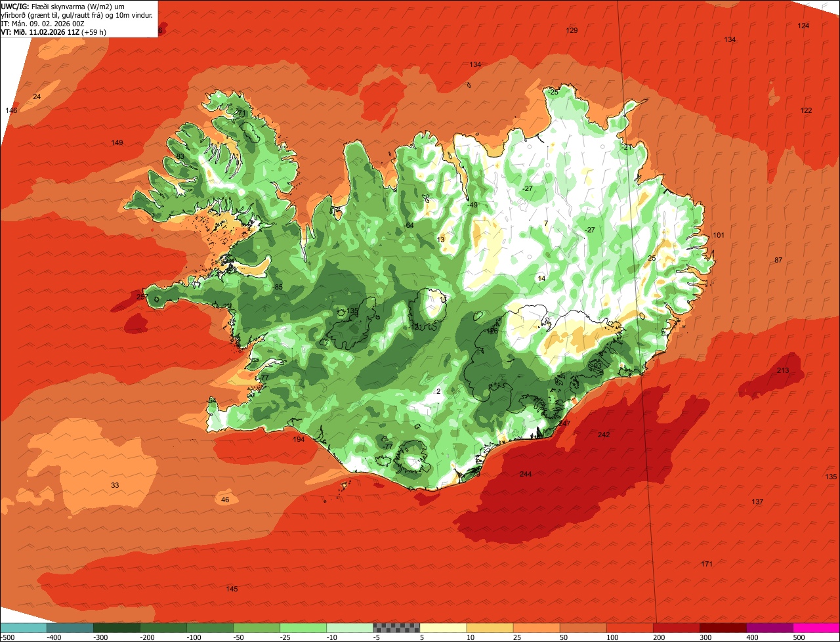840x642 pixels.
Task: Click the 'IT: Mán. 09. 02. 2026 00Z' line
Action: point(43,23)
